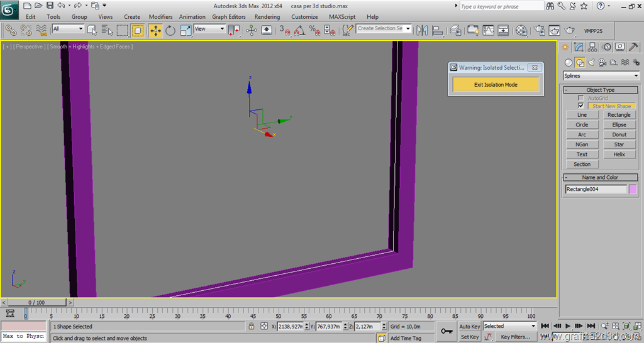Open the Material Editor
This screenshot has width=644, height=343.
point(521,30)
